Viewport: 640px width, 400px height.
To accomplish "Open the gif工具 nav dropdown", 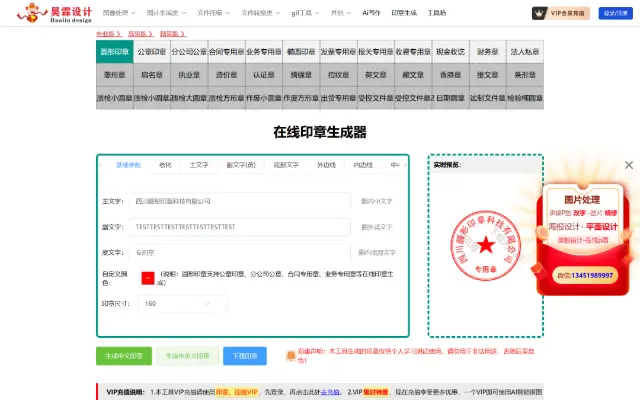I will pos(305,13).
